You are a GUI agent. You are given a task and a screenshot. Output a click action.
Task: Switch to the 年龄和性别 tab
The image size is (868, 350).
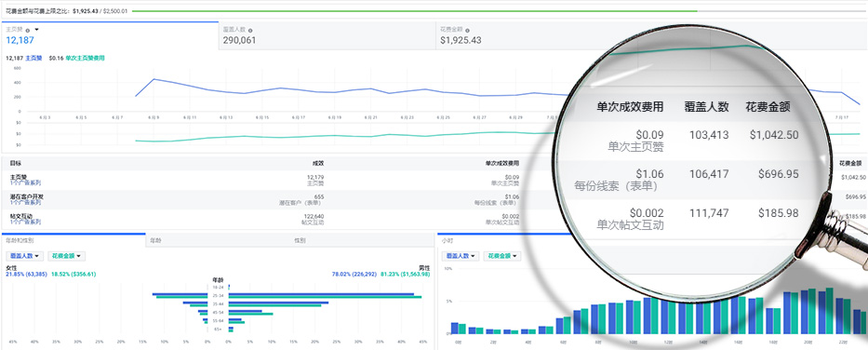coord(73,240)
